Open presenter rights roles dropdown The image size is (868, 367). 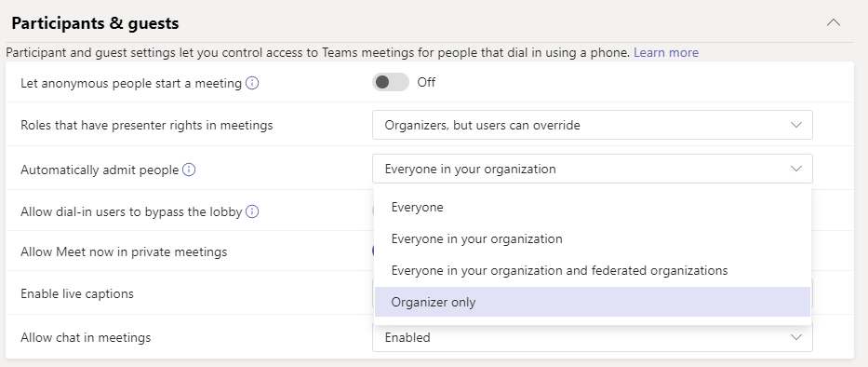click(593, 125)
